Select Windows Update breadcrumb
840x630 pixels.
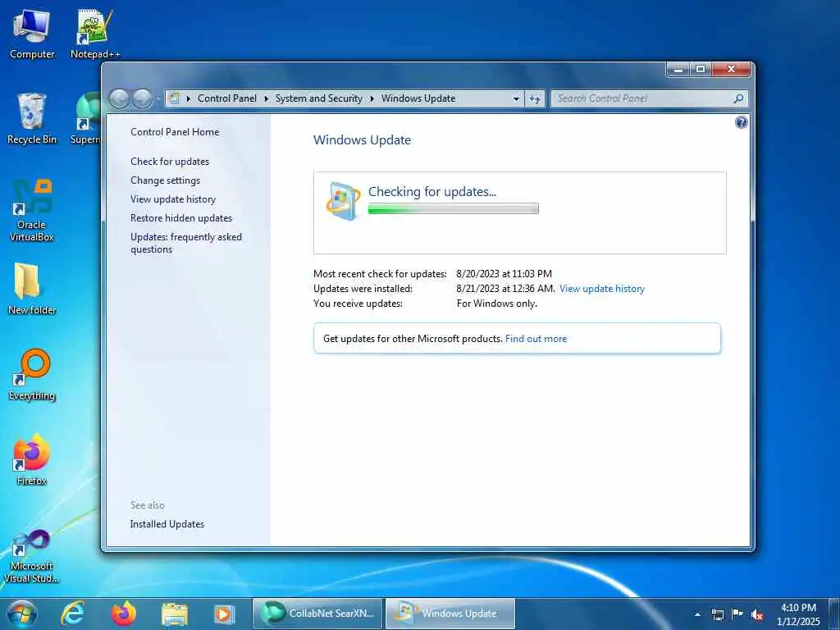click(418, 98)
